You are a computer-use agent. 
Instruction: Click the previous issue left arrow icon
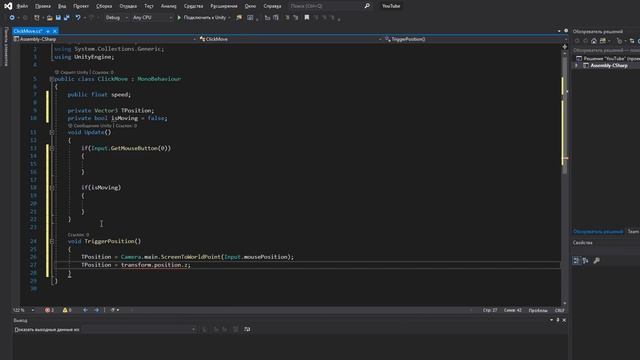(x=85, y=310)
